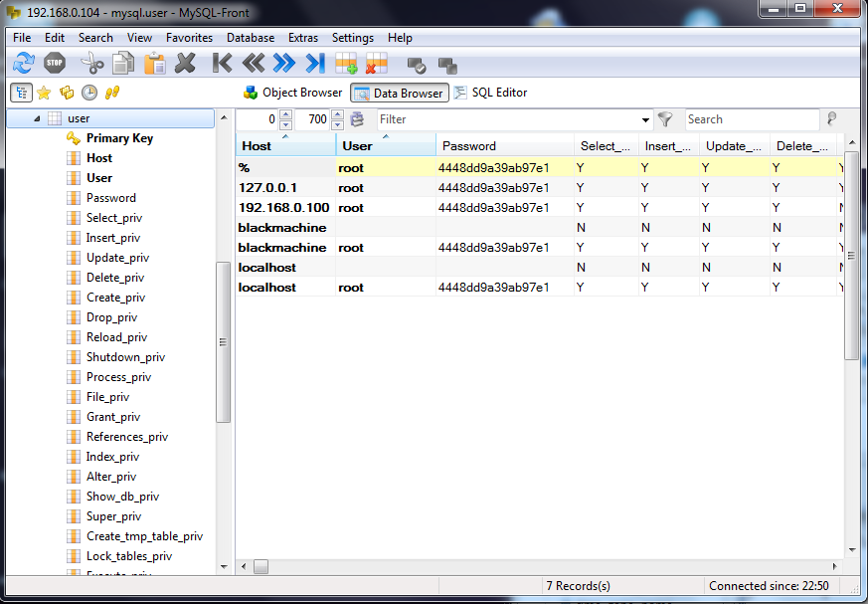This screenshot has width=868, height=604.
Task: Go to previous records double-arrow icon
Action: tap(253, 63)
